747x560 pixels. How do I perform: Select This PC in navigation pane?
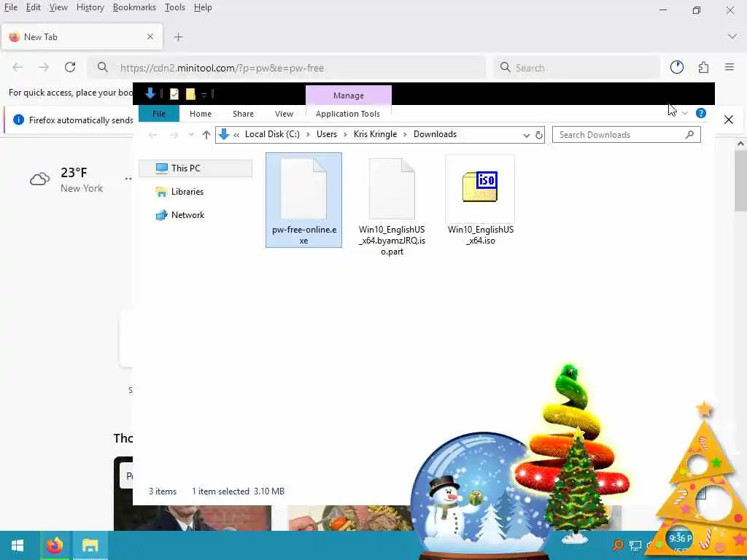[196, 168]
